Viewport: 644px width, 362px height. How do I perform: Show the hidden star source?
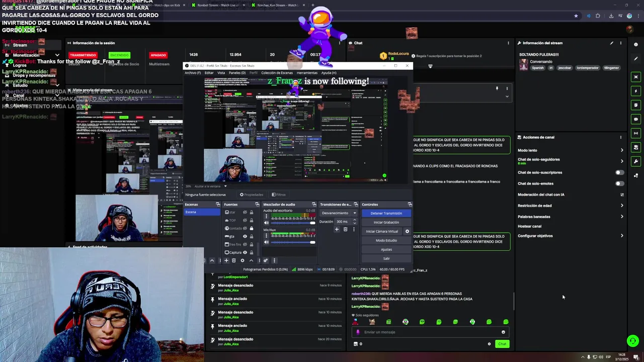(245, 212)
